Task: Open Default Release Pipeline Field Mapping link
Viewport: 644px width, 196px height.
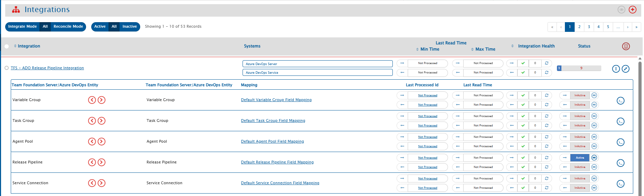Action: coord(277,162)
